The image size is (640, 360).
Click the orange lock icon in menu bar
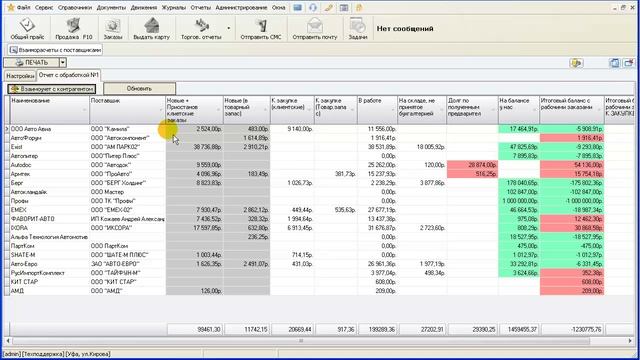tap(359, 7)
